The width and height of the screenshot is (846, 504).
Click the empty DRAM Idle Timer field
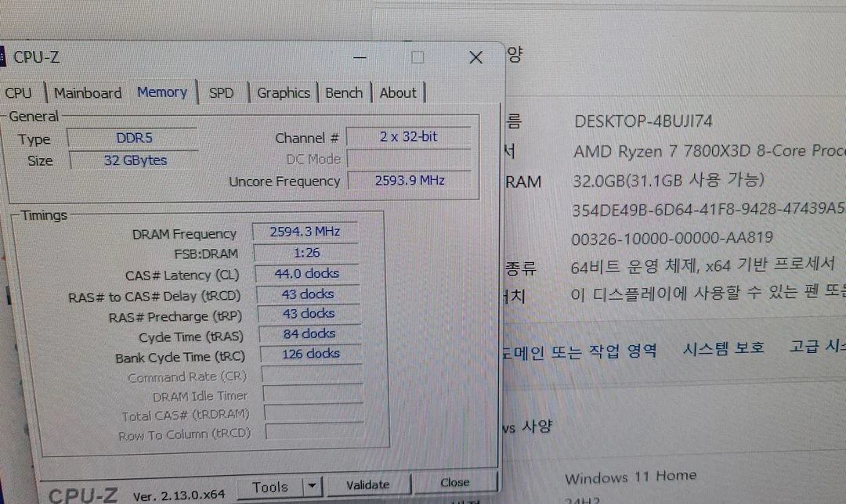tap(313, 394)
